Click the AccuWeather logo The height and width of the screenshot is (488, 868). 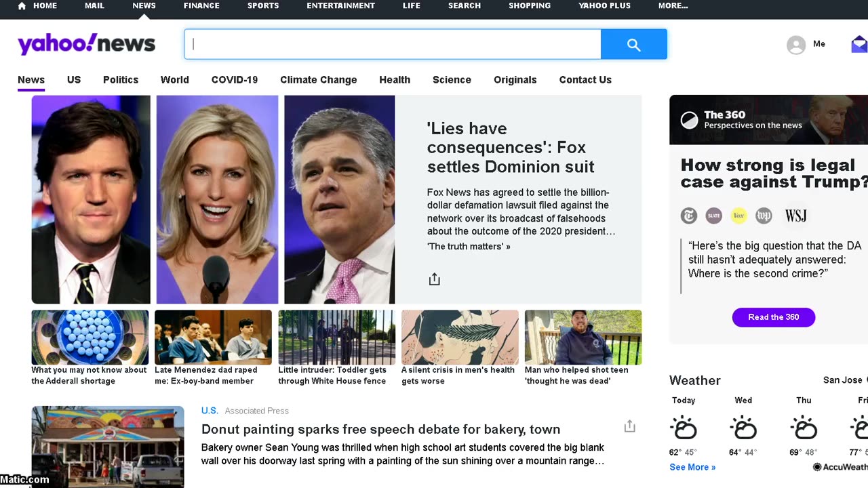[x=840, y=467]
